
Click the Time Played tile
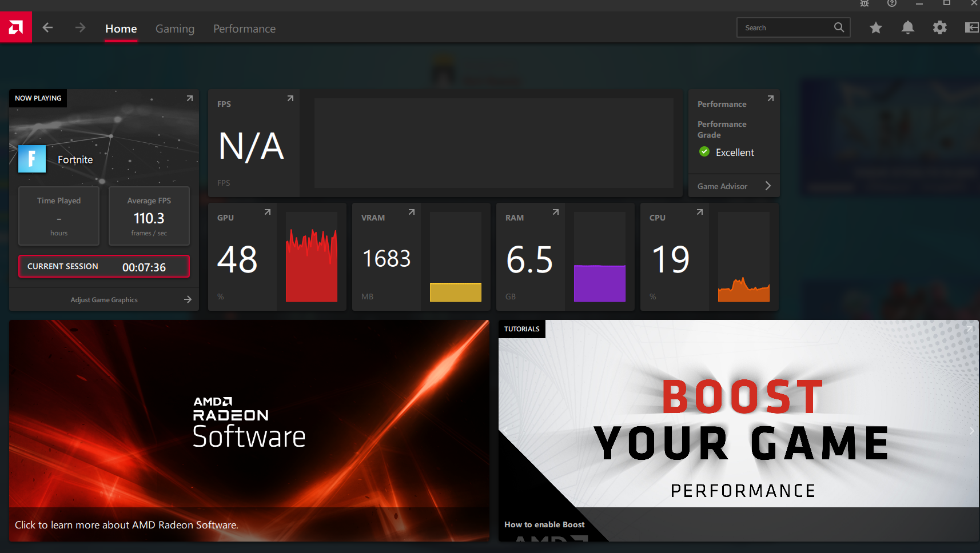click(x=59, y=216)
